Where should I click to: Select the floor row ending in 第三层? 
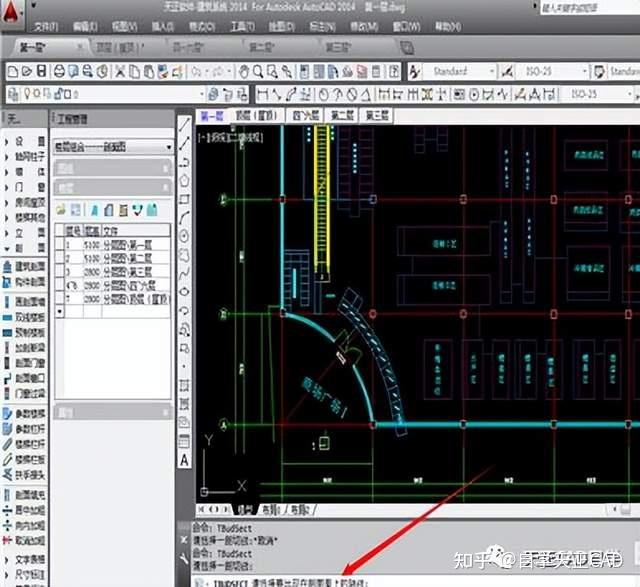tap(113, 272)
